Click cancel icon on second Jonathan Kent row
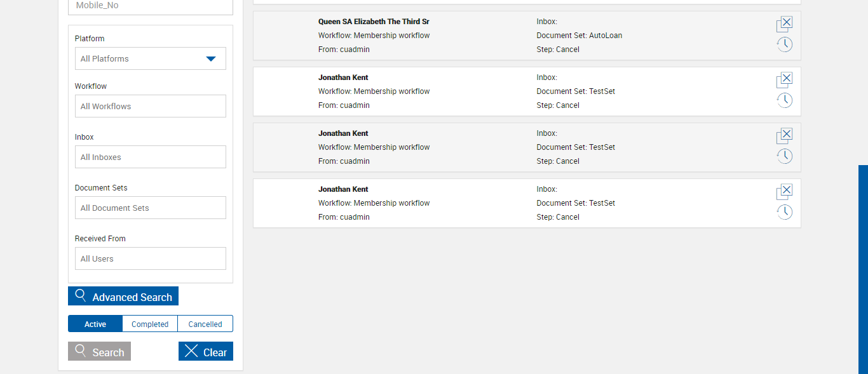Image resolution: width=868 pixels, height=374 pixels. [785, 136]
